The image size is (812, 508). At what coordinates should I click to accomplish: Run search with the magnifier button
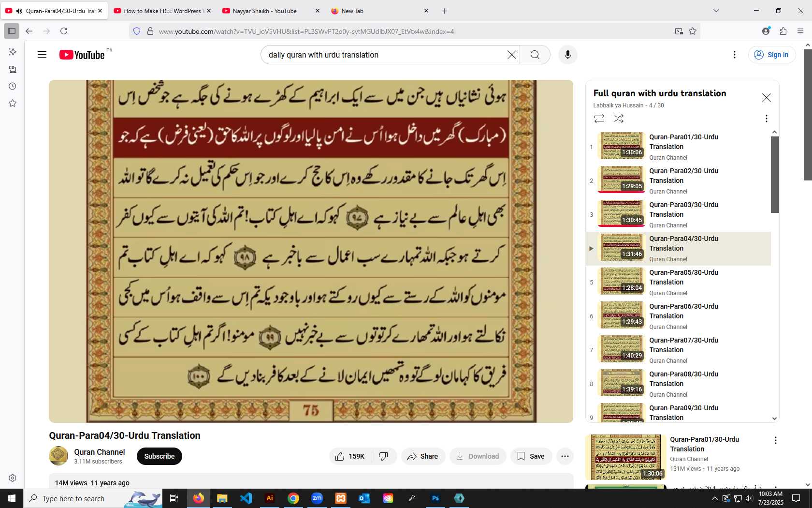[535, 55]
